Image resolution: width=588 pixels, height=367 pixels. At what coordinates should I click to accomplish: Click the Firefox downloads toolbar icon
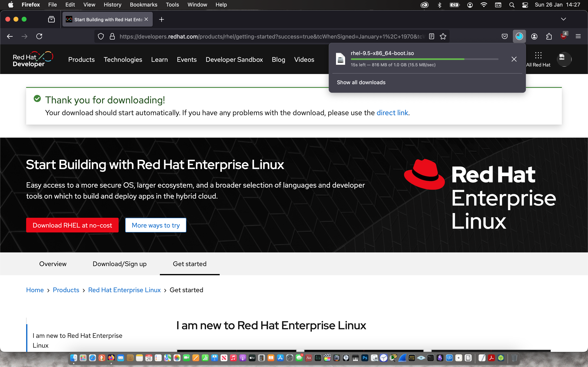pos(519,36)
